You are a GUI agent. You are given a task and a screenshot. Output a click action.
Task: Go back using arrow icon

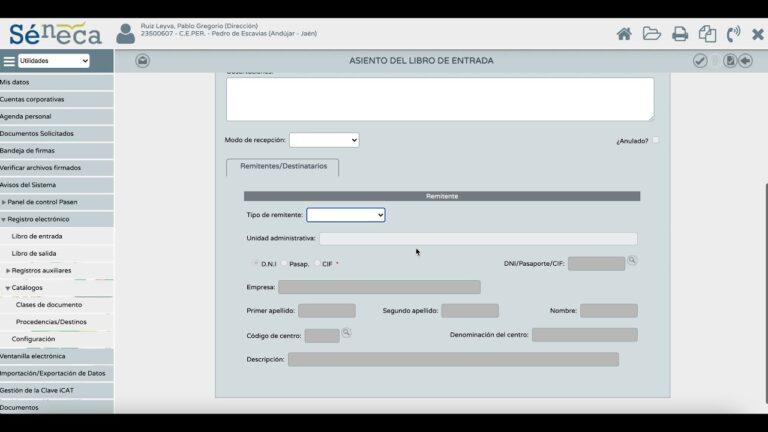click(745, 61)
